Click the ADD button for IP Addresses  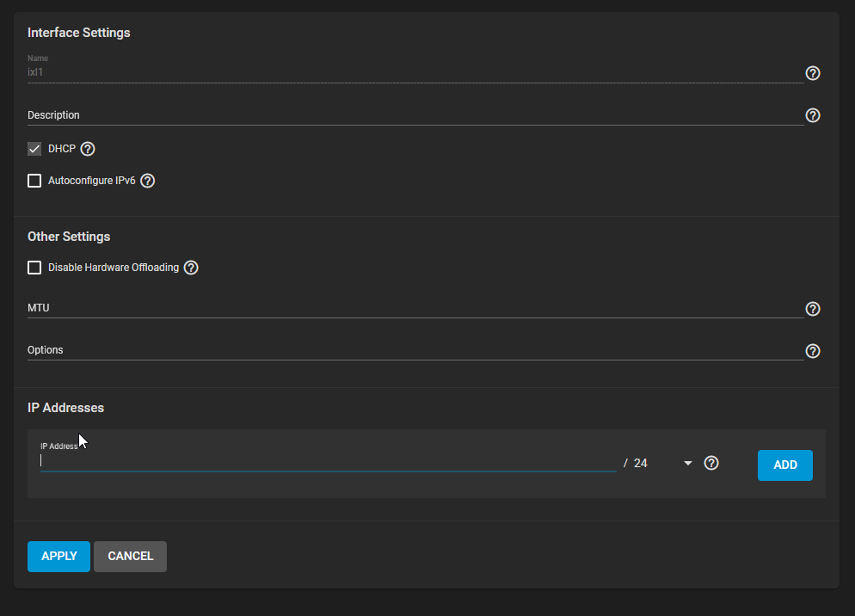(x=784, y=465)
